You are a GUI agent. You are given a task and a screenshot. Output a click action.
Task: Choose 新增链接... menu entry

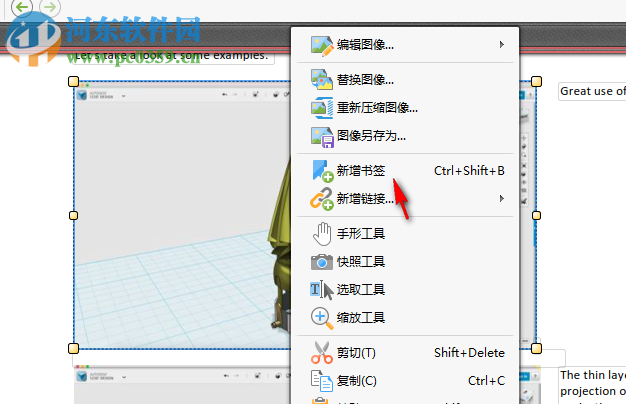coord(405,198)
